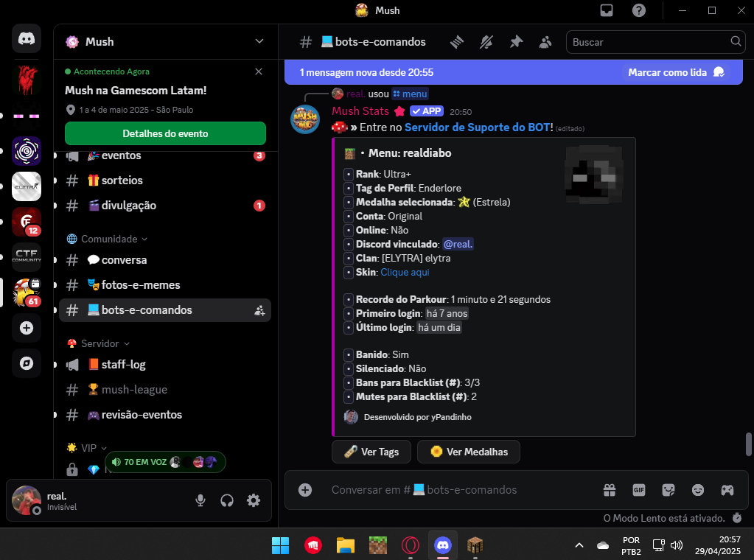Open the GIF picker
This screenshot has height=560, width=754.
(x=638, y=490)
